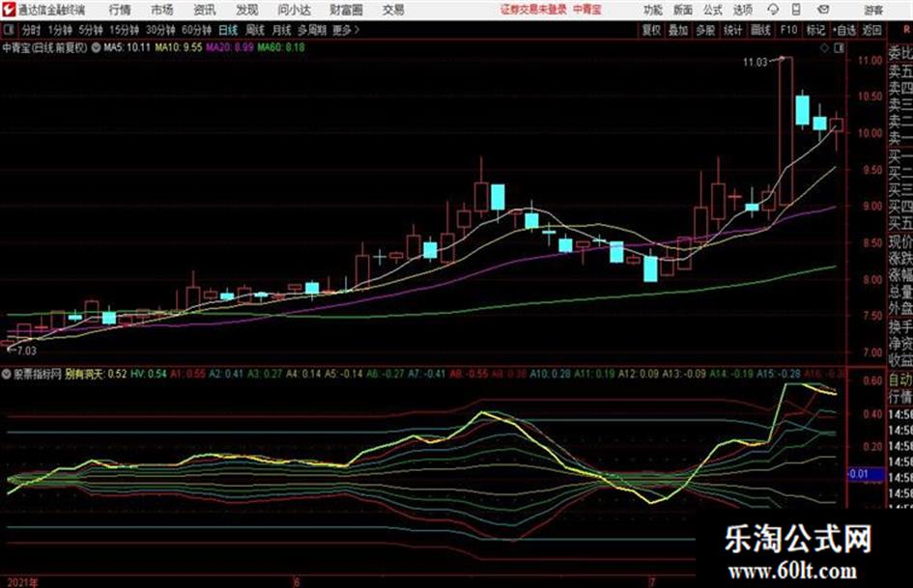
Task: Open F10 company information
Action: point(788,30)
